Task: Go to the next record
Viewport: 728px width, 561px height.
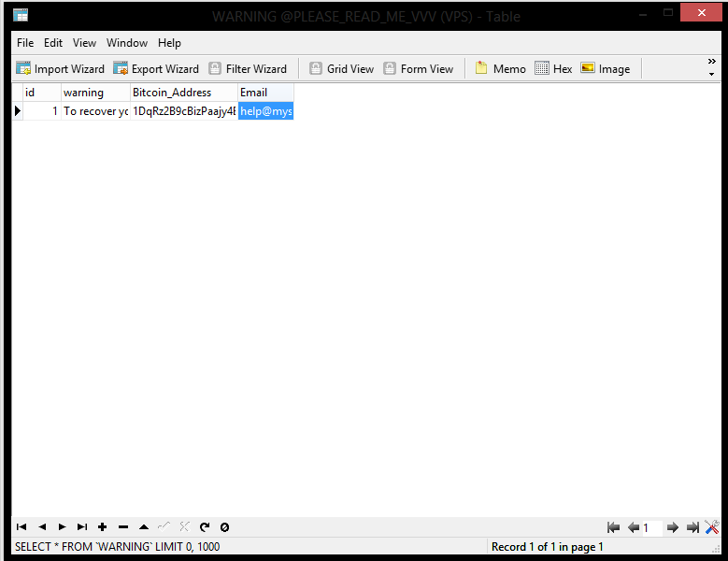Action: [x=62, y=527]
